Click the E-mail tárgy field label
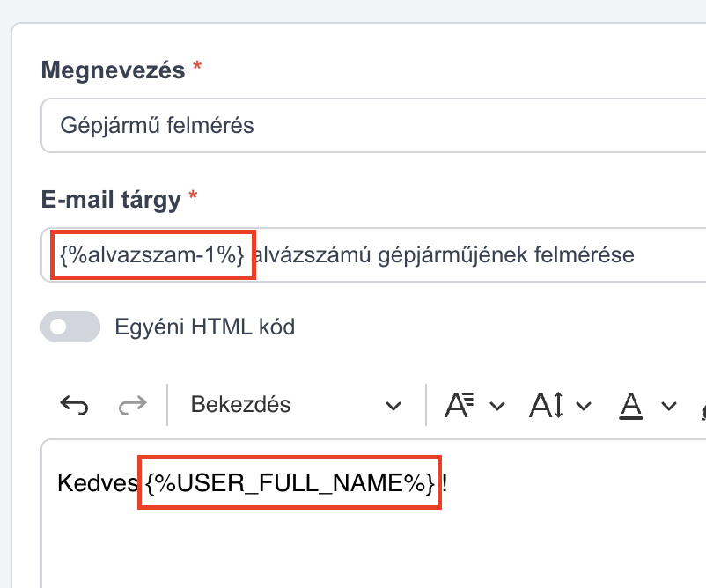This screenshot has height=588, width=706. click(x=111, y=200)
